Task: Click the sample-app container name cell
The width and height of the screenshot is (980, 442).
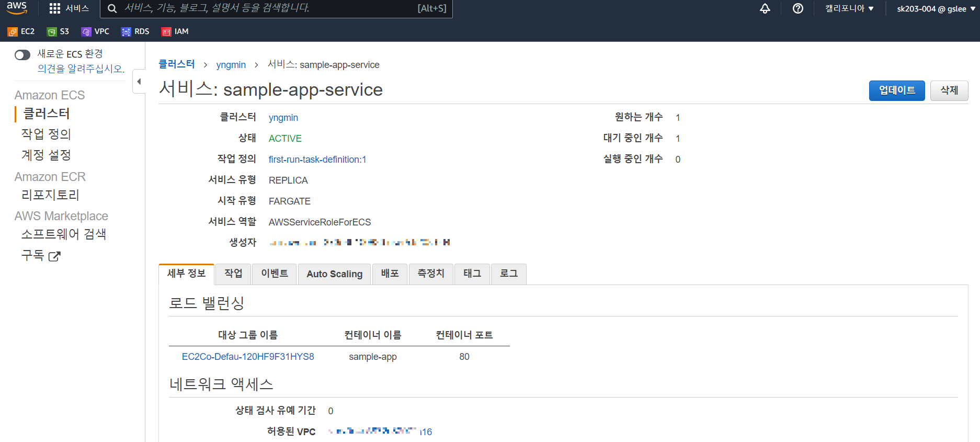Action: 373,357
